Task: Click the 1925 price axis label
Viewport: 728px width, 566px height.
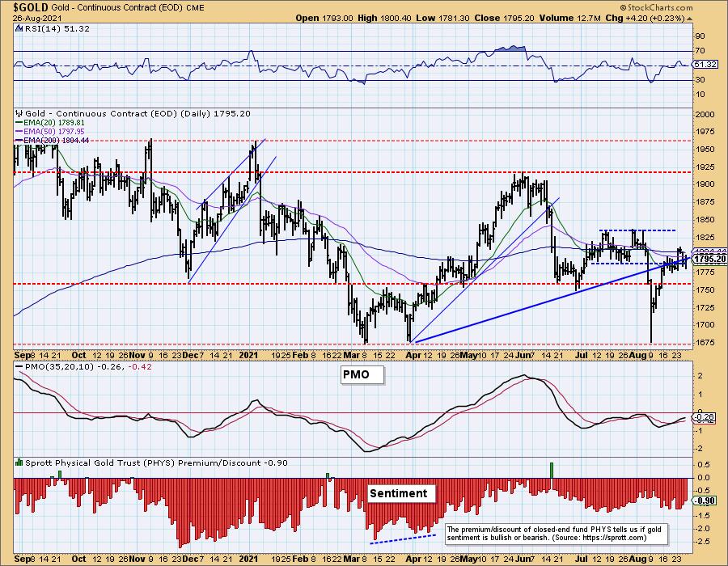Action: 705,166
